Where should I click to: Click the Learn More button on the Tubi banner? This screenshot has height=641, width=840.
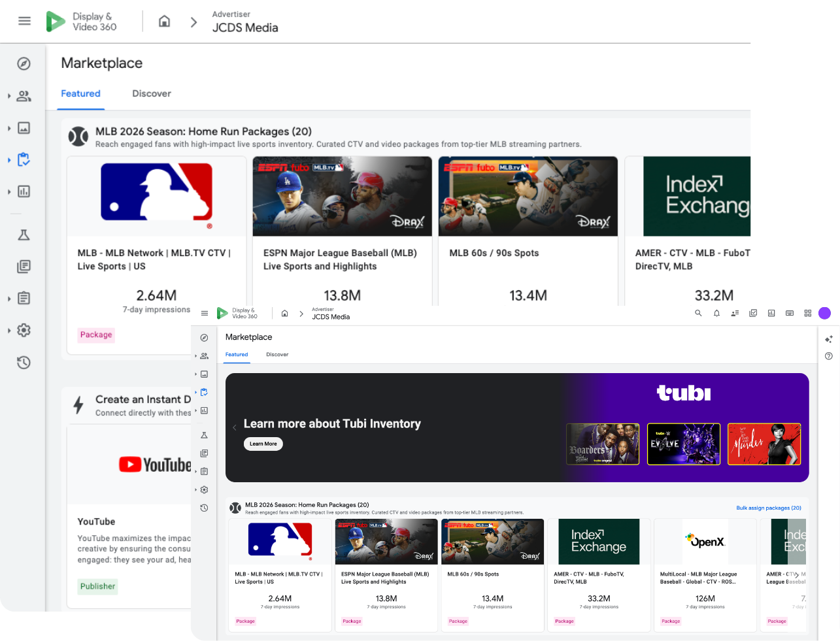click(x=263, y=444)
